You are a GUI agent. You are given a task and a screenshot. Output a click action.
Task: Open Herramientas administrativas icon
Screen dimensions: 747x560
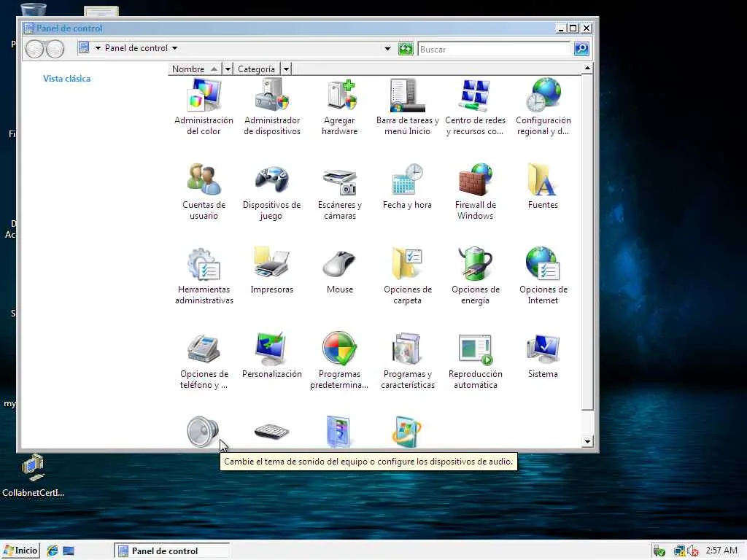(x=204, y=264)
